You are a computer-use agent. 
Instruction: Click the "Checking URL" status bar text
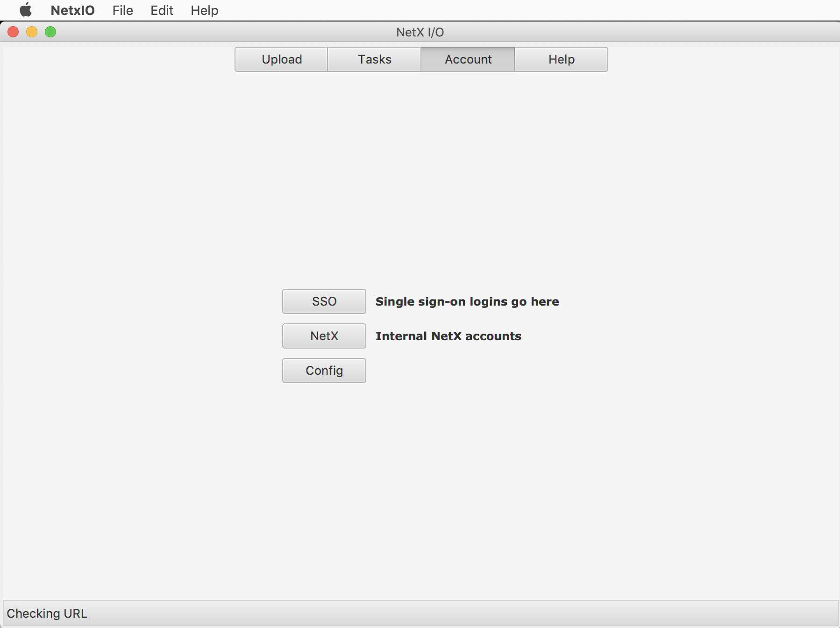[47, 614]
